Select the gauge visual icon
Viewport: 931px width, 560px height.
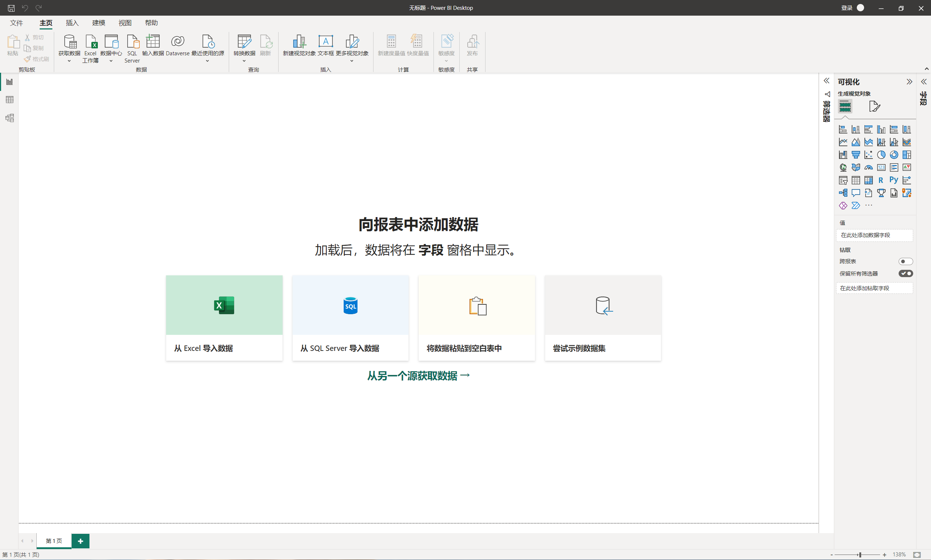(x=868, y=167)
